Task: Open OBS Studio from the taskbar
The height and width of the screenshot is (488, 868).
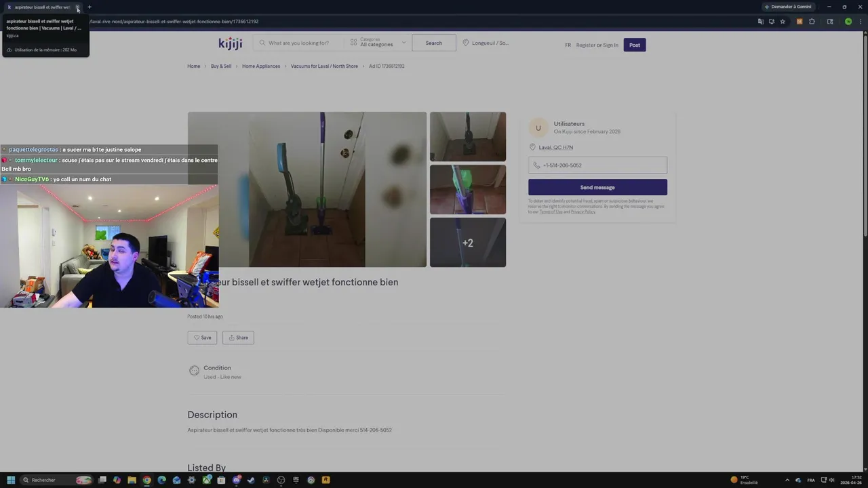Action: point(281,480)
